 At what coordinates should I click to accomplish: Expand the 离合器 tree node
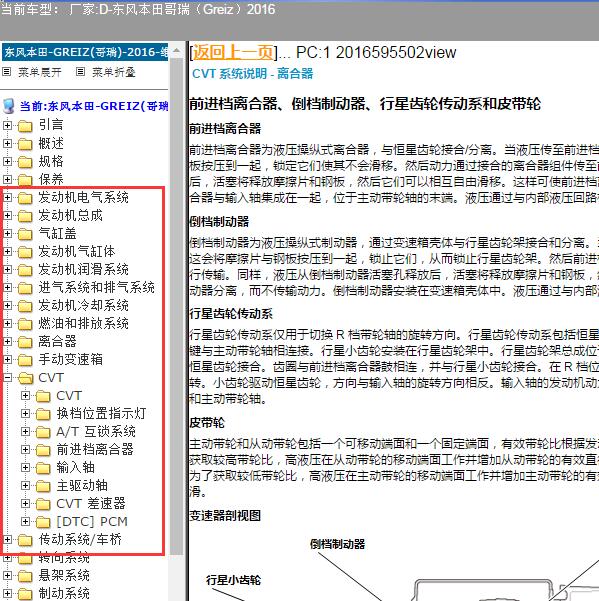pyautogui.click(x=7, y=342)
